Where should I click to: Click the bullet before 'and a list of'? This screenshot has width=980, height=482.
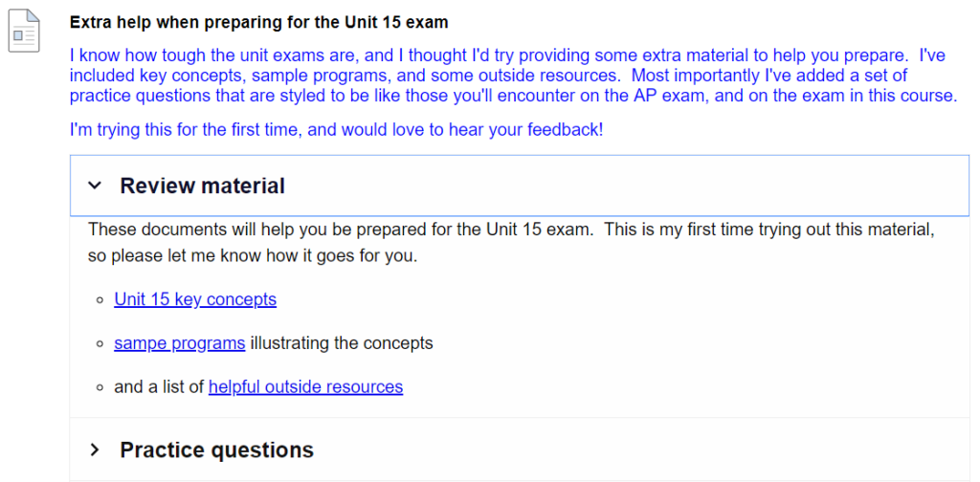point(100,387)
